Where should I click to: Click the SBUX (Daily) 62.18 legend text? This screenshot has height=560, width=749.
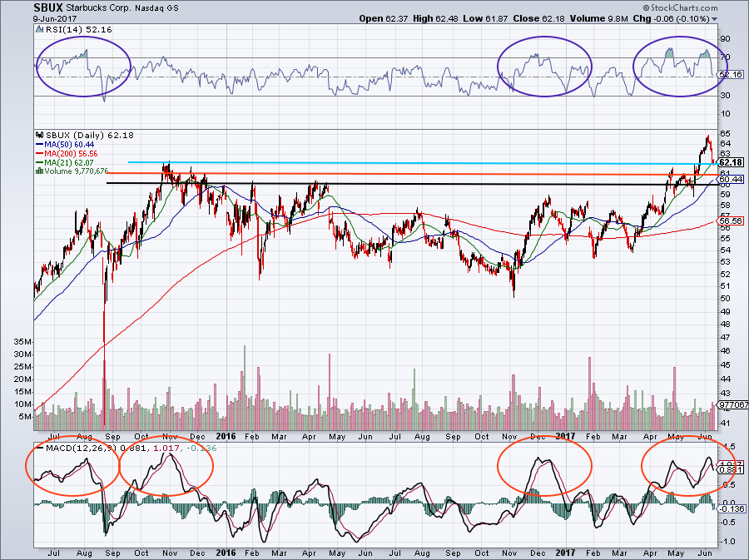tap(90, 135)
